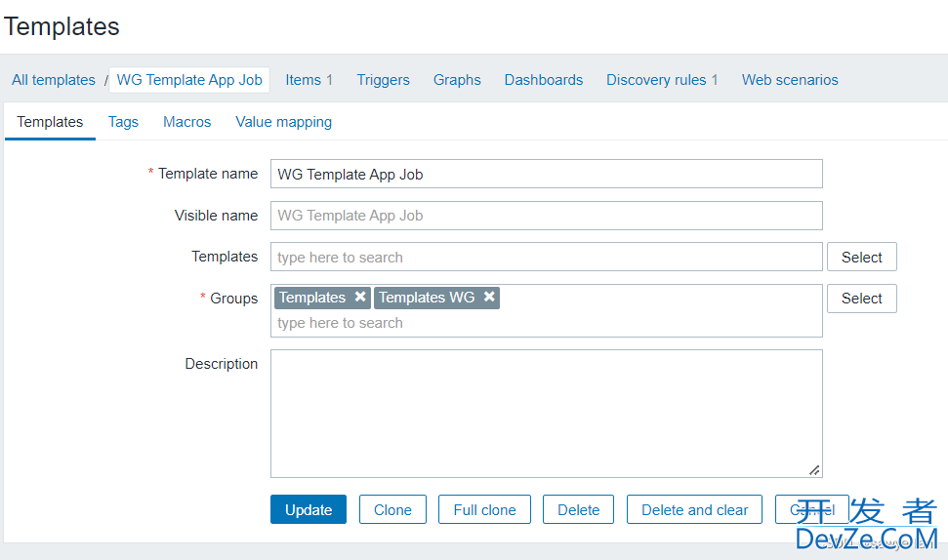
Task: Click Select button next to Groups field
Action: [x=861, y=299]
